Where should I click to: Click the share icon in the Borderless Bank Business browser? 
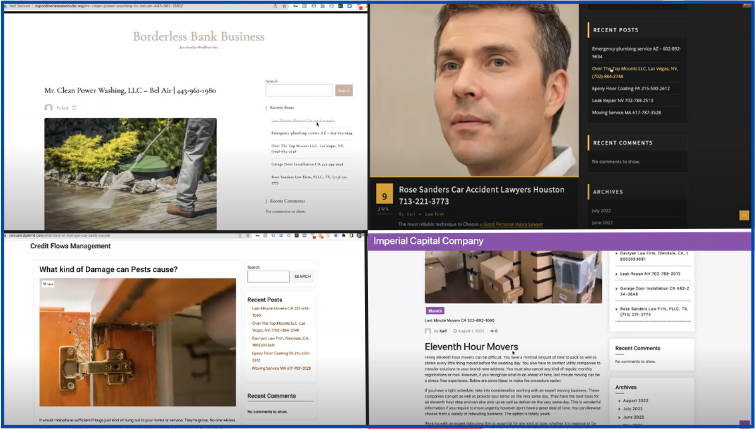pos(275,6)
